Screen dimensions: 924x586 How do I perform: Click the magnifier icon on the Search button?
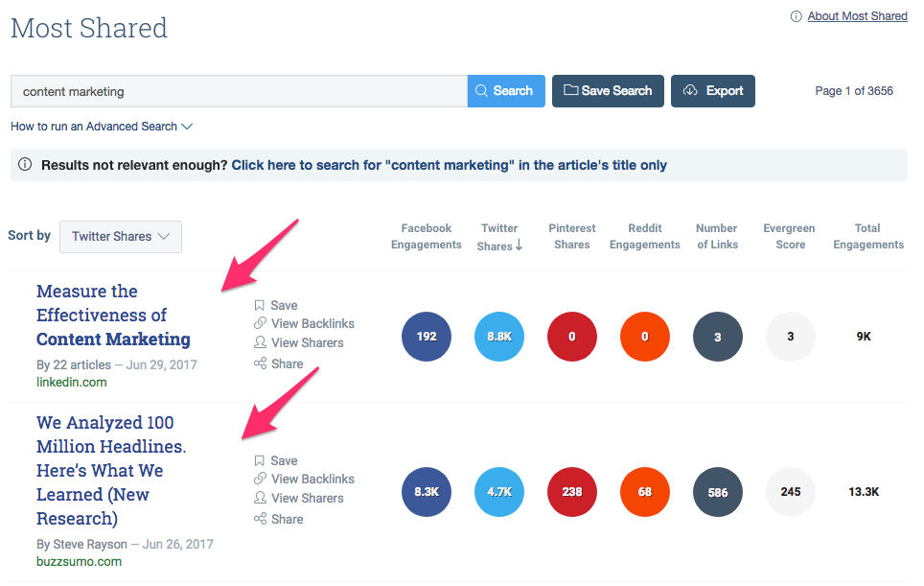click(482, 90)
